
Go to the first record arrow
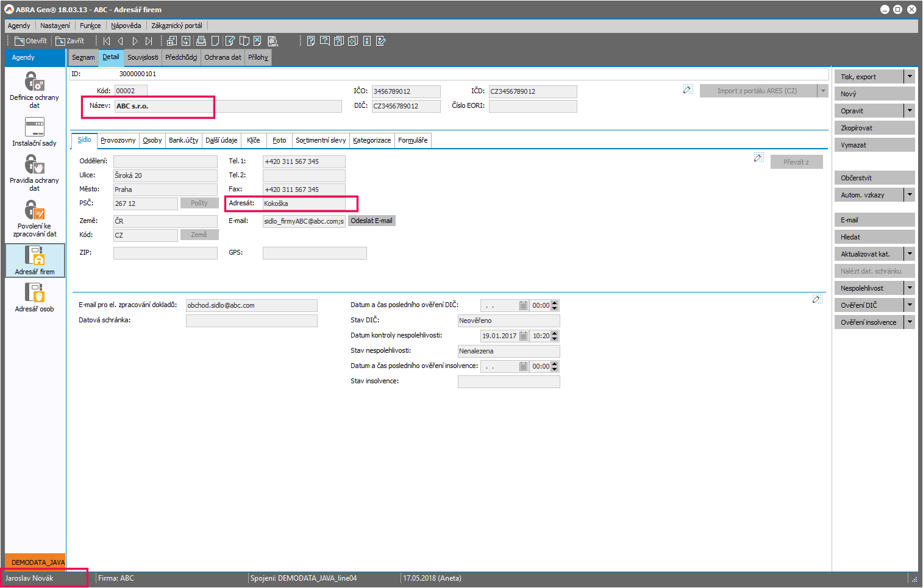pyautogui.click(x=107, y=41)
